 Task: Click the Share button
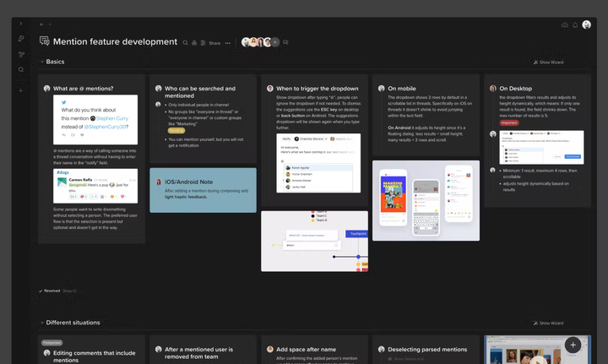click(214, 43)
